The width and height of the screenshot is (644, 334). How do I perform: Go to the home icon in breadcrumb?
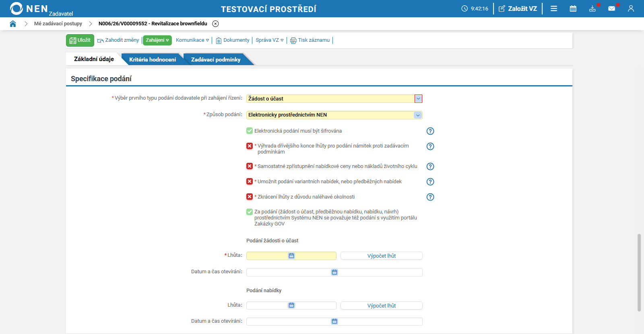[x=13, y=24]
